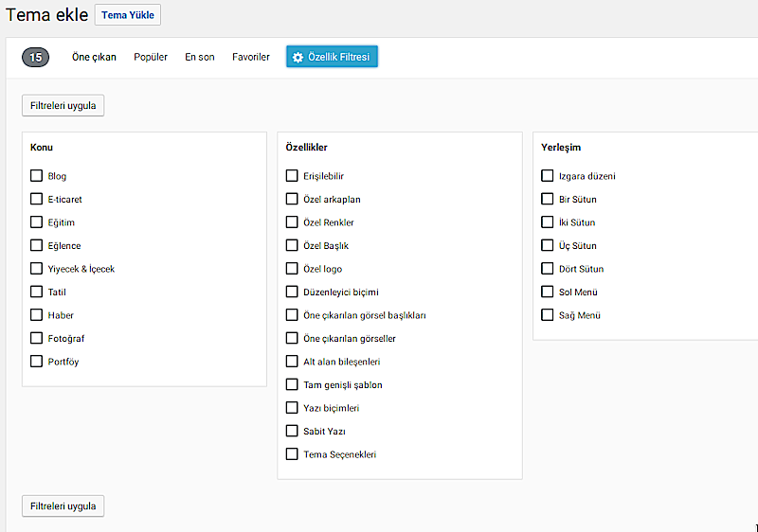Tick the Eğitim checkbox
This screenshot has width=758, height=532.
pyautogui.click(x=36, y=222)
